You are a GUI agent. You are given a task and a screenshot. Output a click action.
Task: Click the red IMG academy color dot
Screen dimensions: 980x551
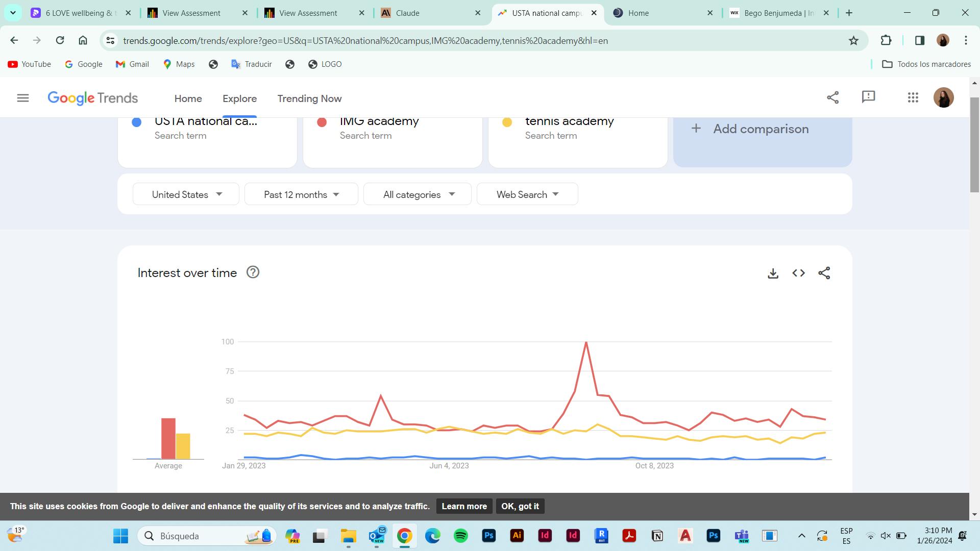coord(322,122)
